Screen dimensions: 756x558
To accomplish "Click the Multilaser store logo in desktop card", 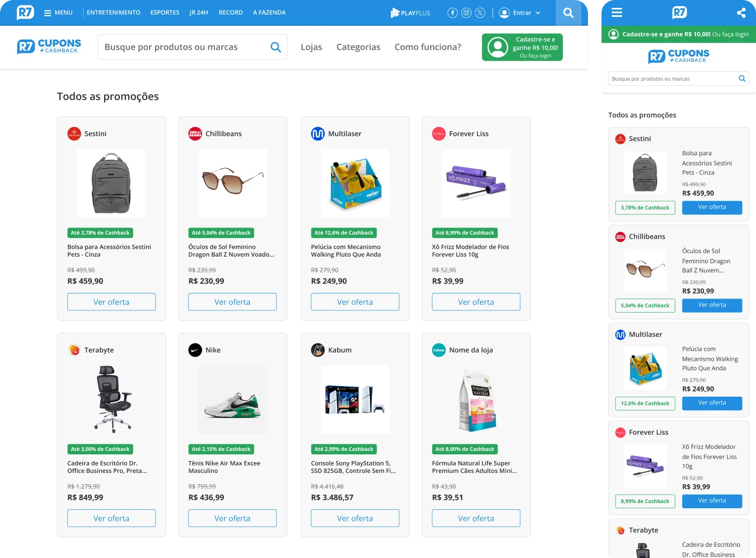I will [x=318, y=133].
